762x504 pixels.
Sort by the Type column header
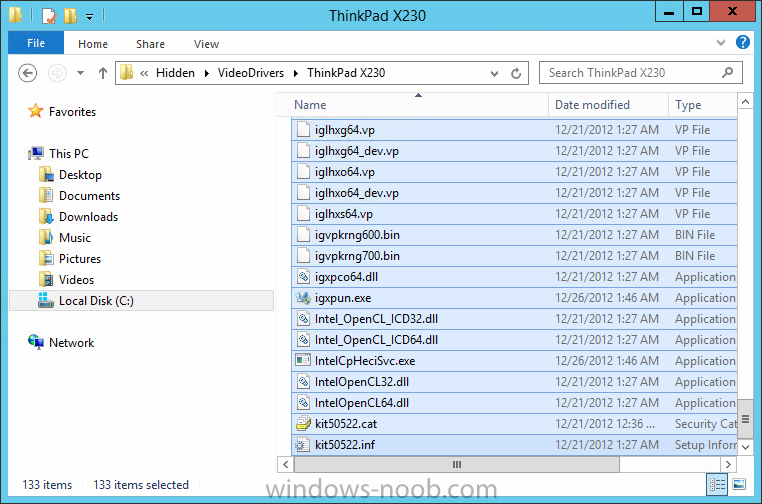pyautogui.click(x=703, y=105)
